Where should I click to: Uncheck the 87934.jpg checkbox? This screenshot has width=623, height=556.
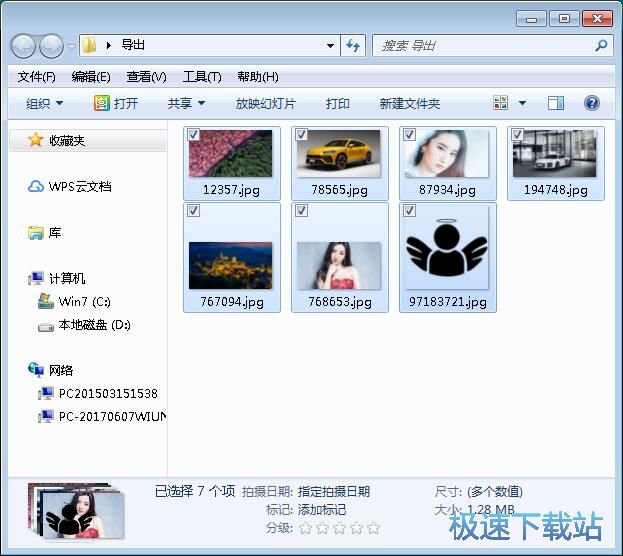pos(410,135)
